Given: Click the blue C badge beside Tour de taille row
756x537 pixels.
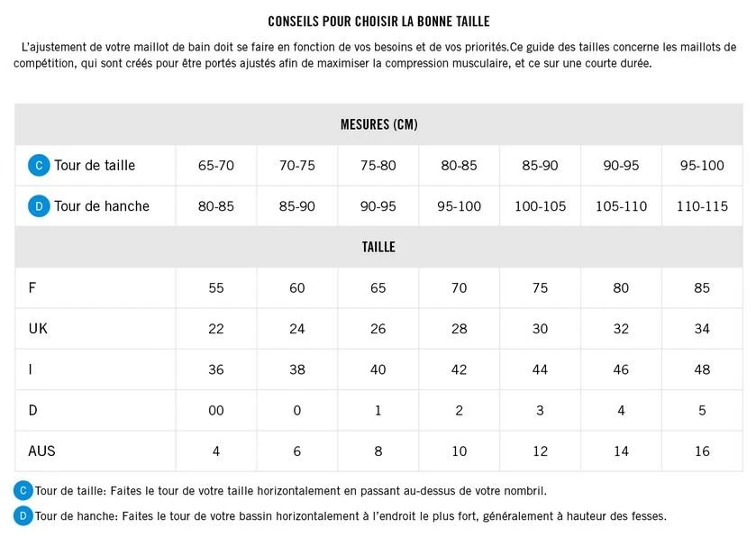Looking at the screenshot, I should (39, 166).
